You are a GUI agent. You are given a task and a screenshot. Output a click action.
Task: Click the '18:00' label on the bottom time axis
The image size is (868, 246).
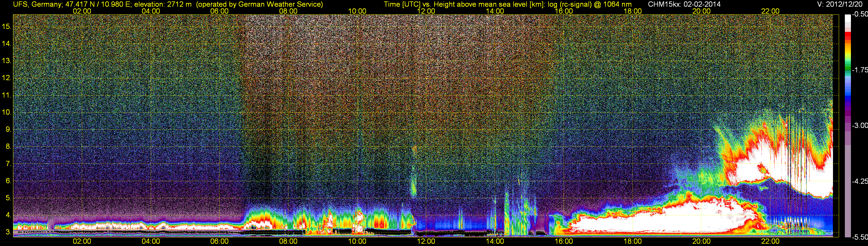click(x=632, y=241)
